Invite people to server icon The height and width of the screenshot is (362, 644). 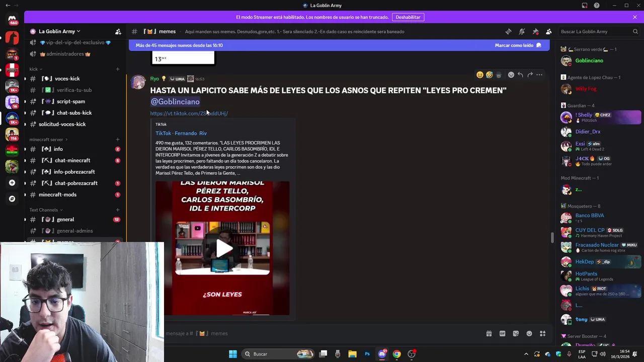click(x=118, y=31)
